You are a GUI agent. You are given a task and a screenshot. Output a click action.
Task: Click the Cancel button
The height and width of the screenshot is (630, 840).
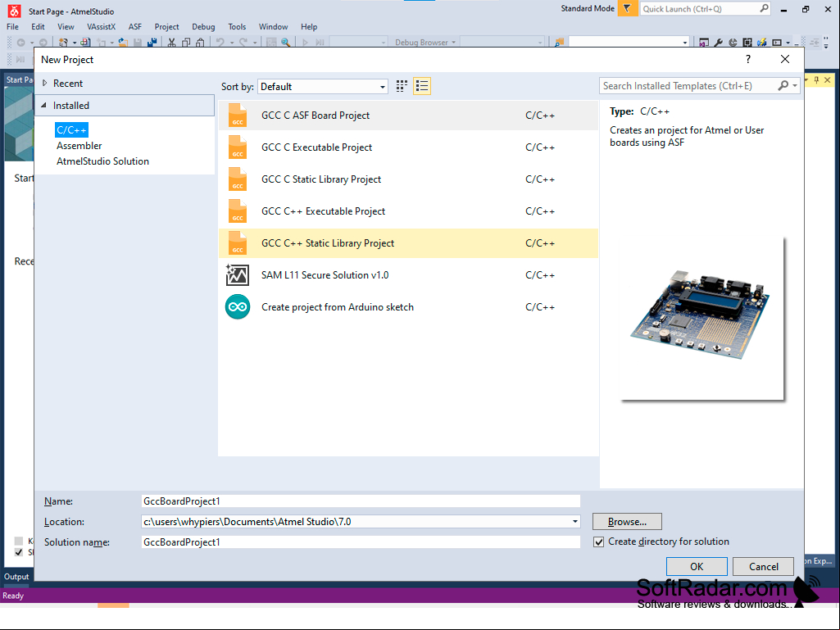tap(764, 566)
